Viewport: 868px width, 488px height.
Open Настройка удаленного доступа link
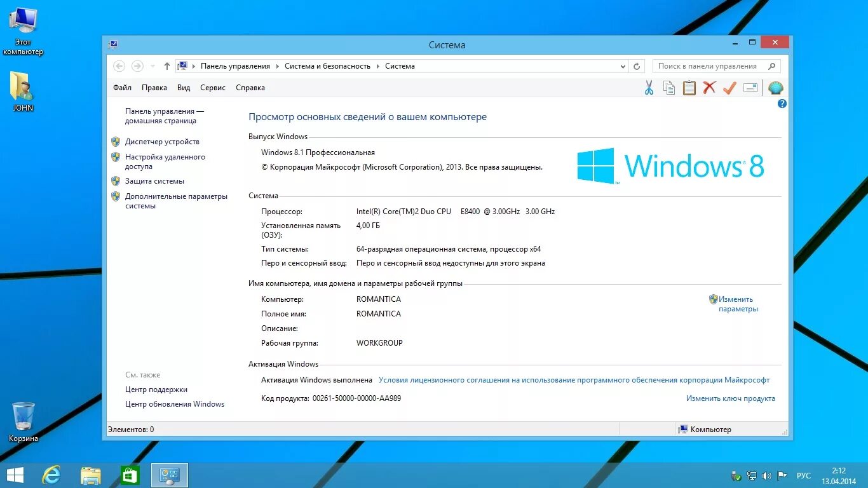pyautogui.click(x=165, y=161)
